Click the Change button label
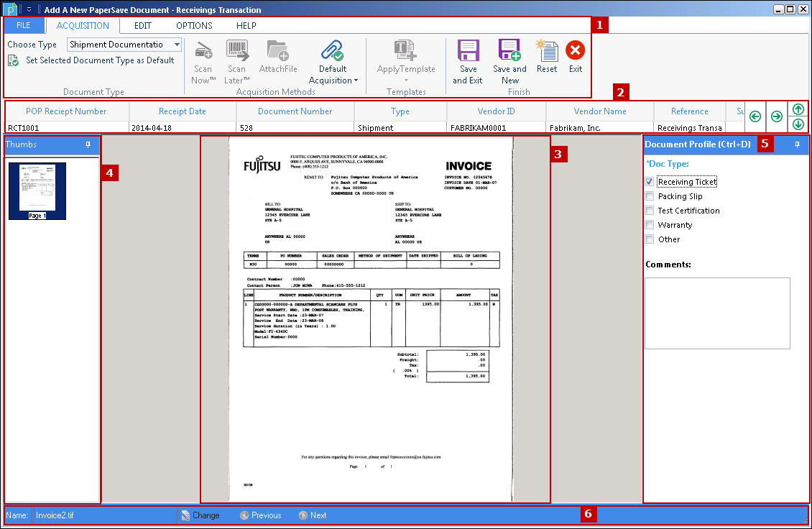812x529 pixels. [206, 515]
